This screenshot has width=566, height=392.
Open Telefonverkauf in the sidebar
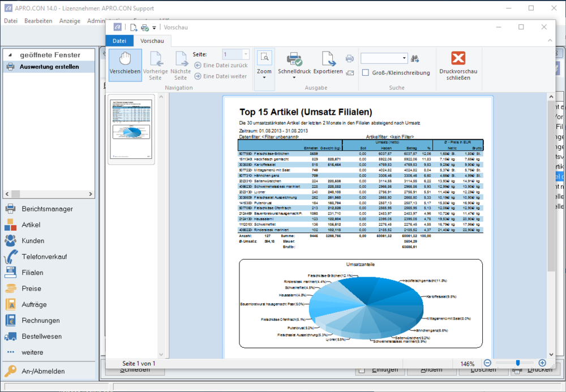click(44, 257)
